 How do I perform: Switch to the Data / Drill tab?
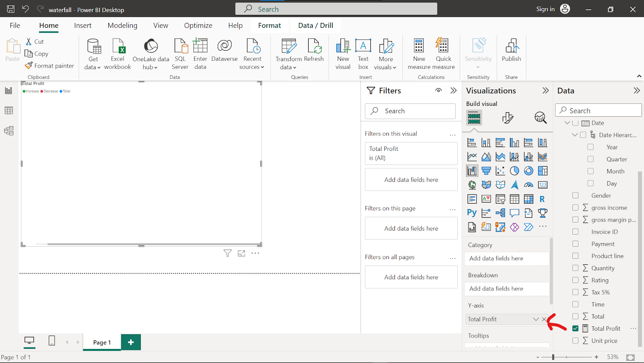click(x=316, y=25)
